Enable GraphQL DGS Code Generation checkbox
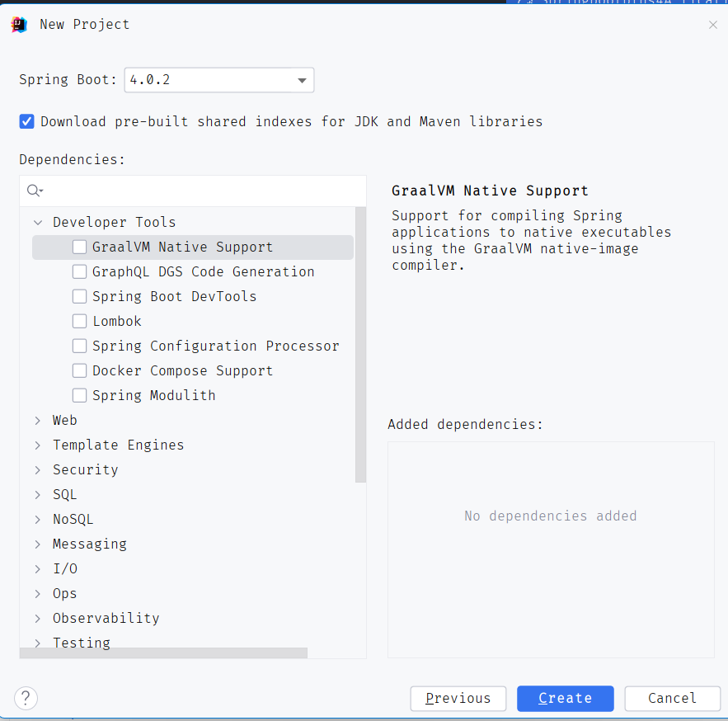Screen dimensions: 728x721 [x=79, y=271]
